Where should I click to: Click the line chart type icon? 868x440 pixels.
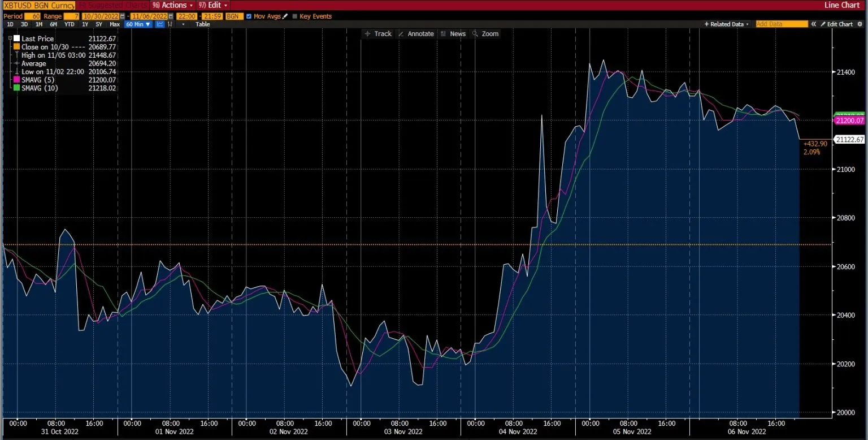(159, 24)
